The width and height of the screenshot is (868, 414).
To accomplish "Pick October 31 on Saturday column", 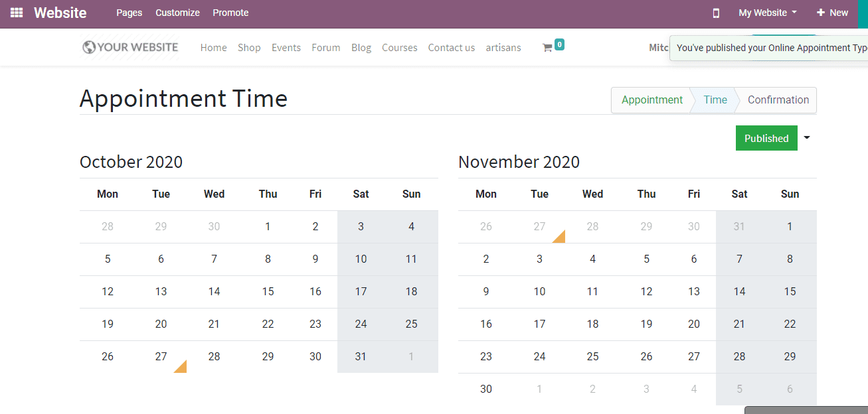I will pos(361,356).
